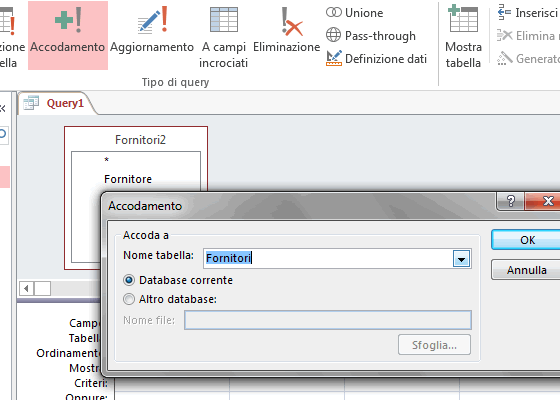This screenshot has width=560, height=400.
Task: Select the Fornitore field in Fornitori2
Action: click(x=128, y=179)
